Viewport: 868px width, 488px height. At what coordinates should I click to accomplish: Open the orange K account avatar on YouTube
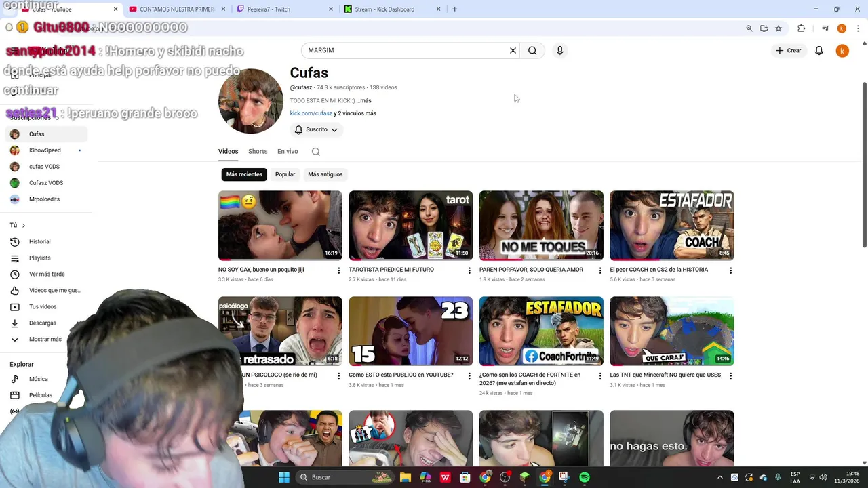842,50
